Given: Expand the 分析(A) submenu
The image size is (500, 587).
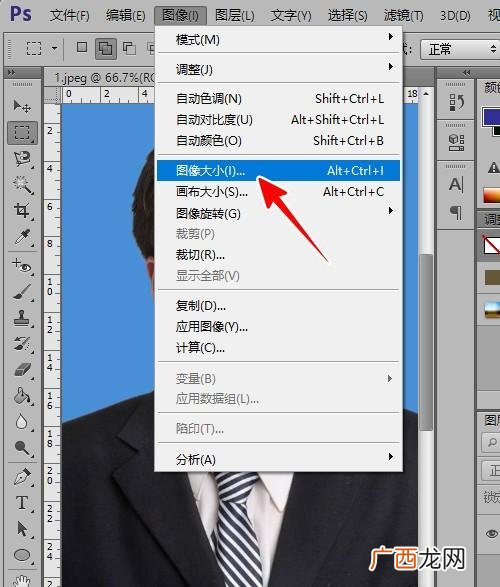Looking at the screenshot, I should 279,459.
